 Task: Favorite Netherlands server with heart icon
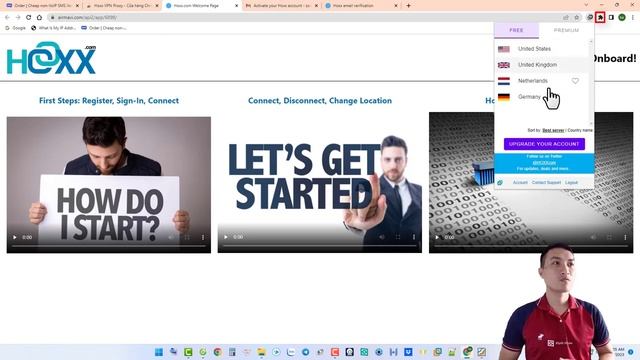[575, 81]
